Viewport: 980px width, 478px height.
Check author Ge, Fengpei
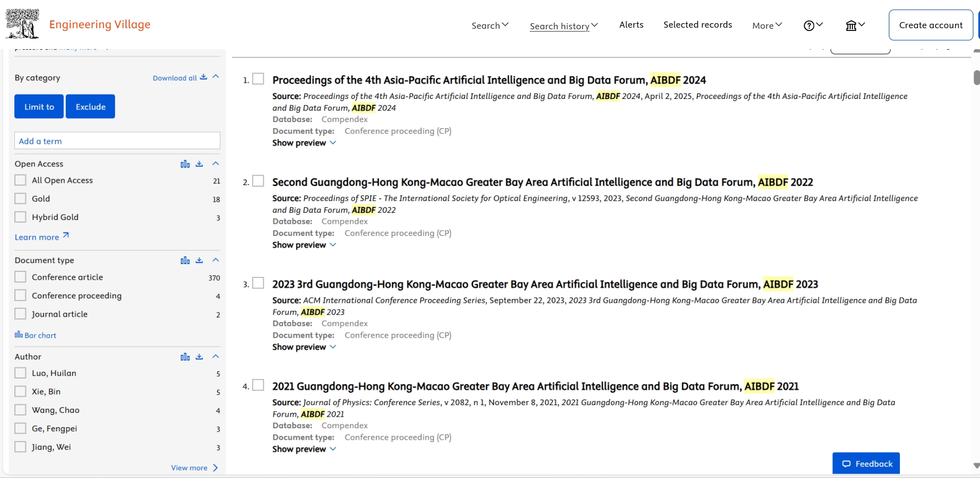coord(20,428)
